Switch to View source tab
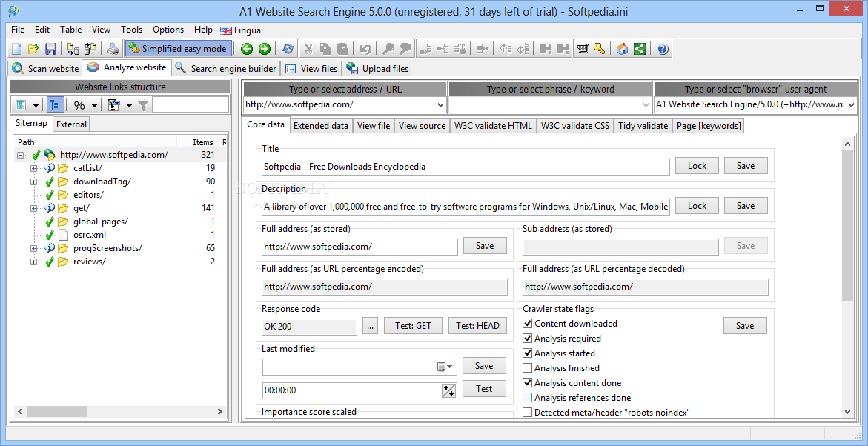The height and width of the screenshot is (446, 868). point(422,126)
